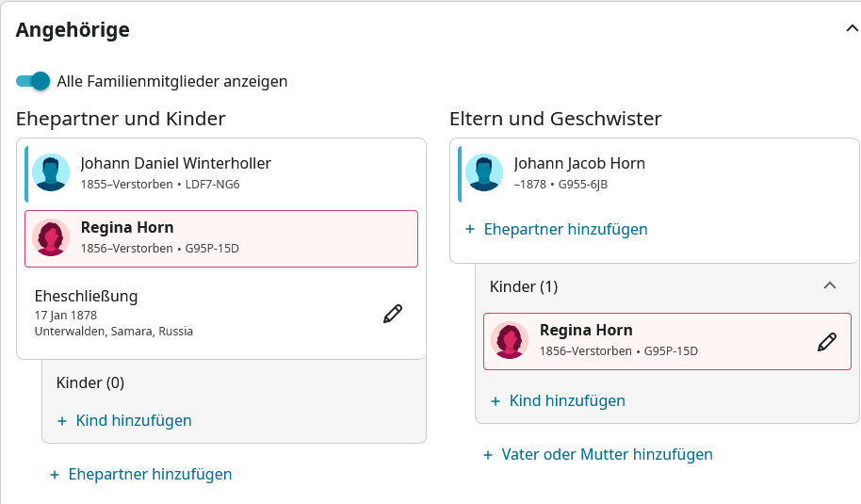Select Regina Horn name in children list

(586, 330)
